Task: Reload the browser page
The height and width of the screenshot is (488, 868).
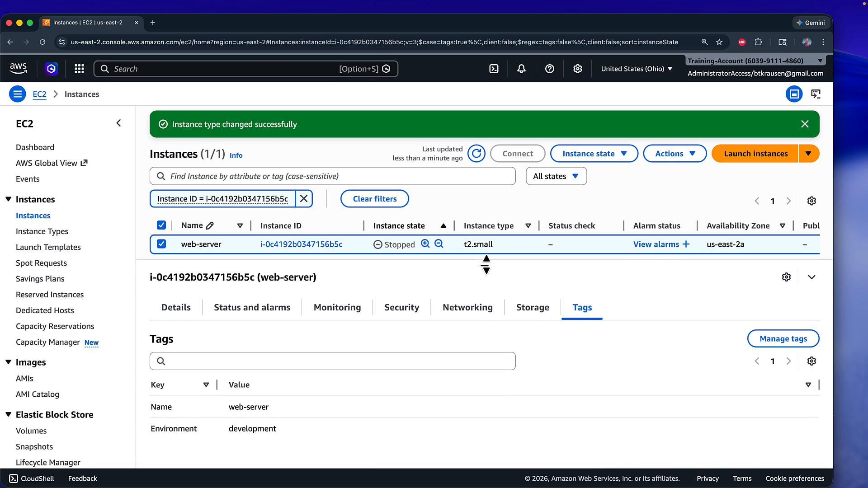Action: 42,42
